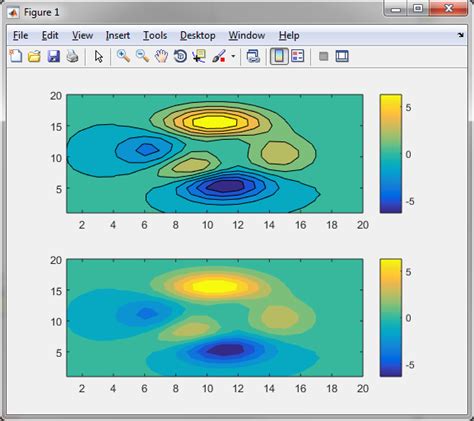Open the Desktop menu

(x=198, y=35)
